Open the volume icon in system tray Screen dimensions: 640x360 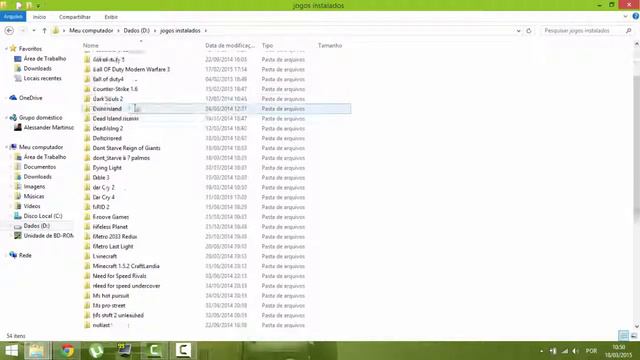575,351
